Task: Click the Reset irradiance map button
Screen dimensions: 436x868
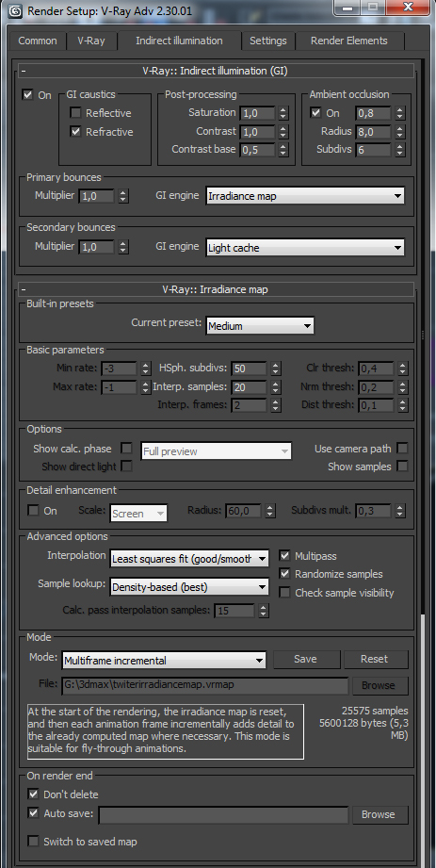Action: [375, 659]
